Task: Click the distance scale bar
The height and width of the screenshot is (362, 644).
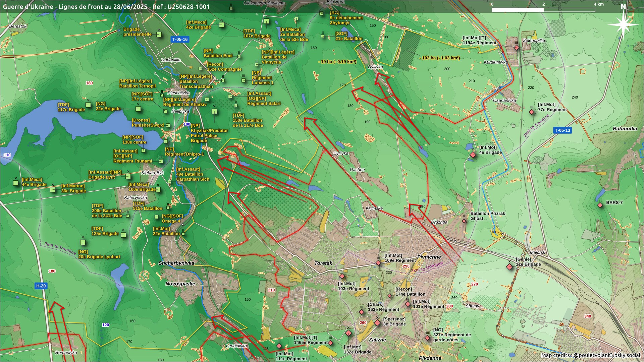Action: coord(543,10)
